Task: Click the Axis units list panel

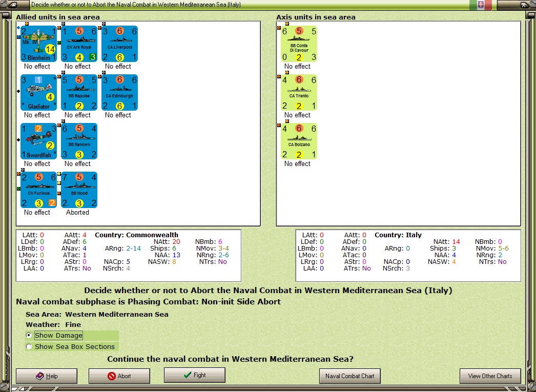Action: click(399, 123)
